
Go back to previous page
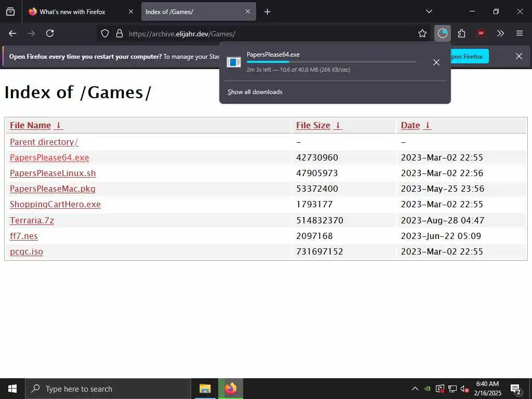pos(12,33)
